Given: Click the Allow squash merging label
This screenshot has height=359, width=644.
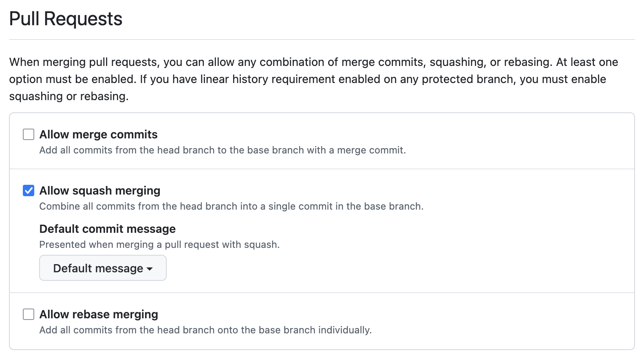Looking at the screenshot, I should pos(99,190).
